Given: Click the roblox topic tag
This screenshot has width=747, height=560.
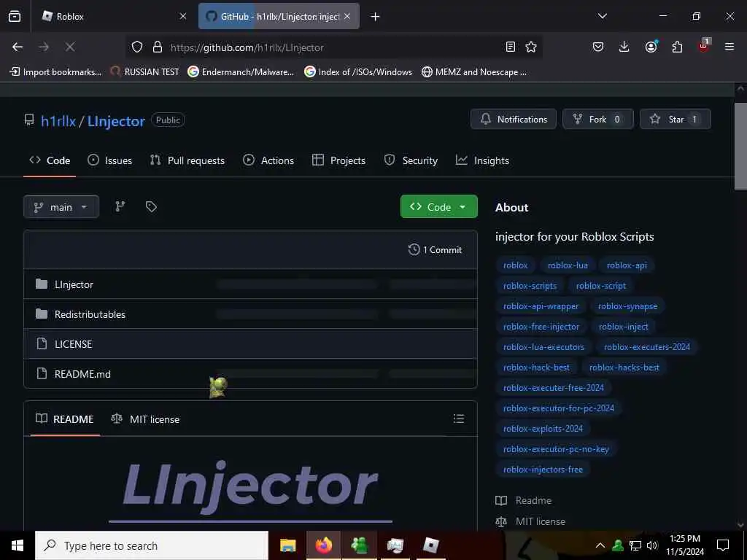Looking at the screenshot, I should (x=516, y=265).
